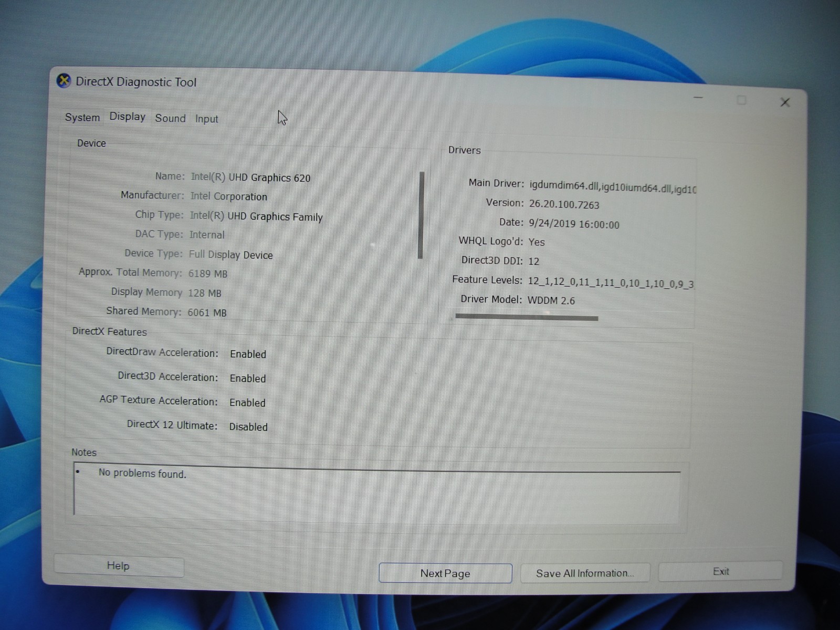
Task: Go to Next Page
Action: [445, 573]
